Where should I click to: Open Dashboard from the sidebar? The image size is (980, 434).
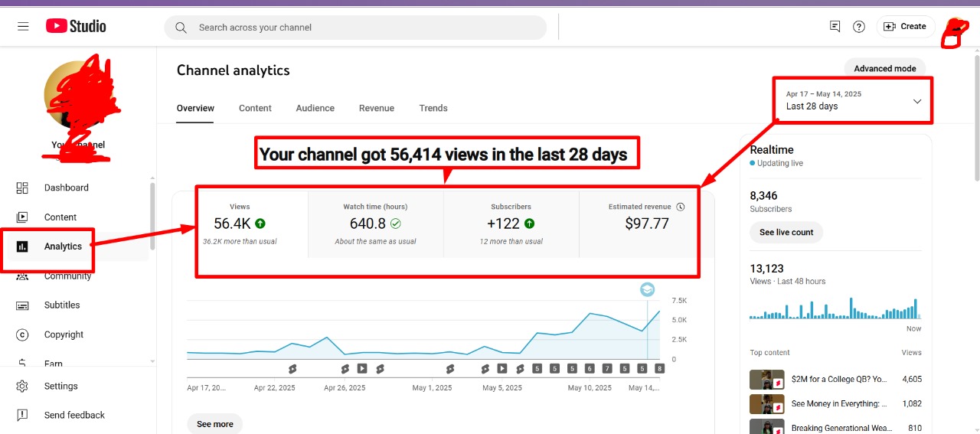coord(66,188)
